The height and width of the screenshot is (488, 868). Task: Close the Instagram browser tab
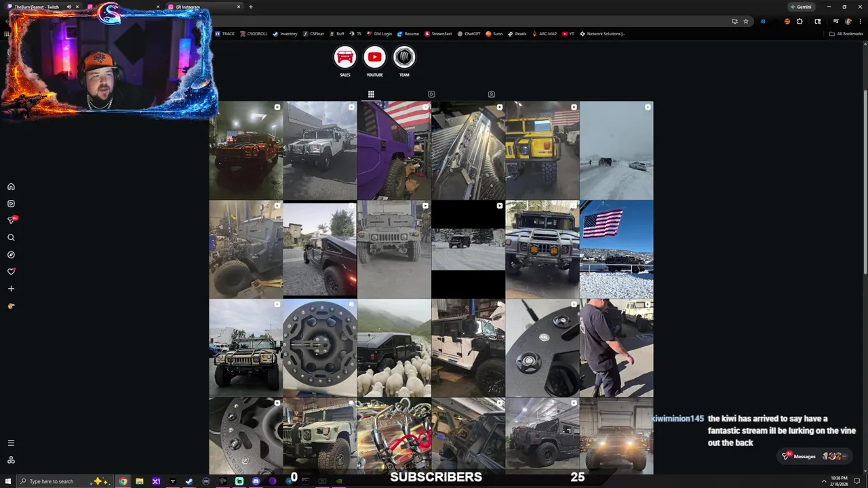[x=239, y=7]
